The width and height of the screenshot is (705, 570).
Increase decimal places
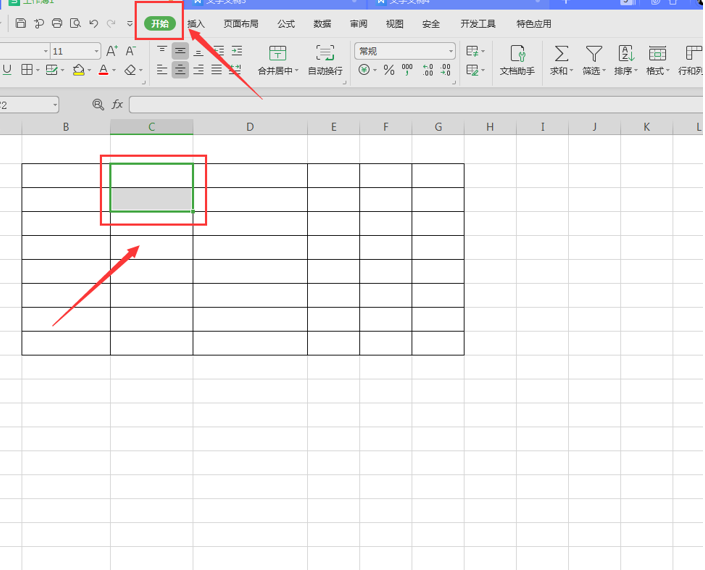[428, 70]
